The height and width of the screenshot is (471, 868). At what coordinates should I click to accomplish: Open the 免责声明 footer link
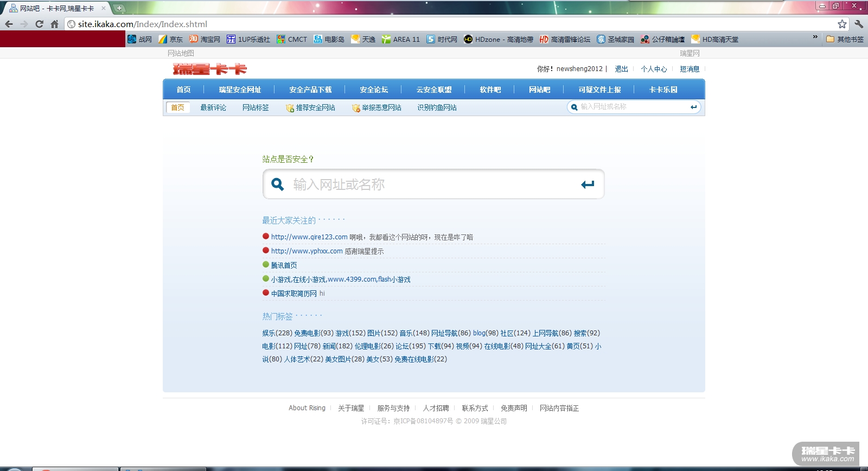[x=514, y=408]
